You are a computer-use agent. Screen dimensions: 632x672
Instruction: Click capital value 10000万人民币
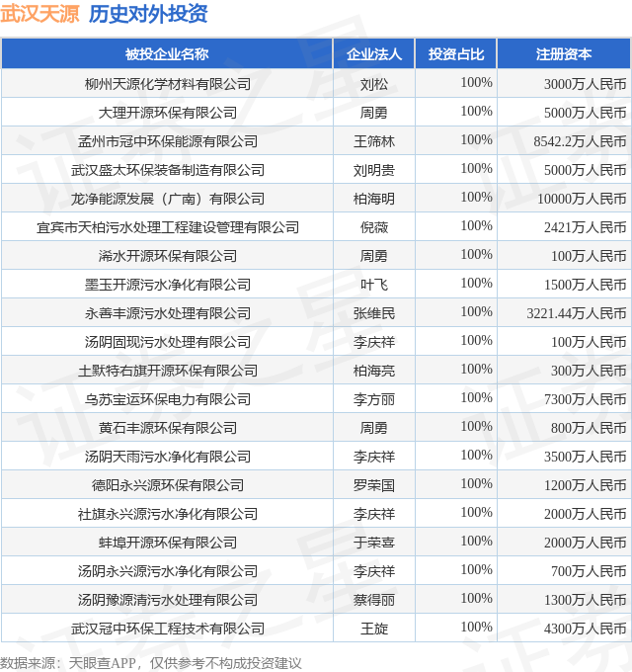(582, 199)
